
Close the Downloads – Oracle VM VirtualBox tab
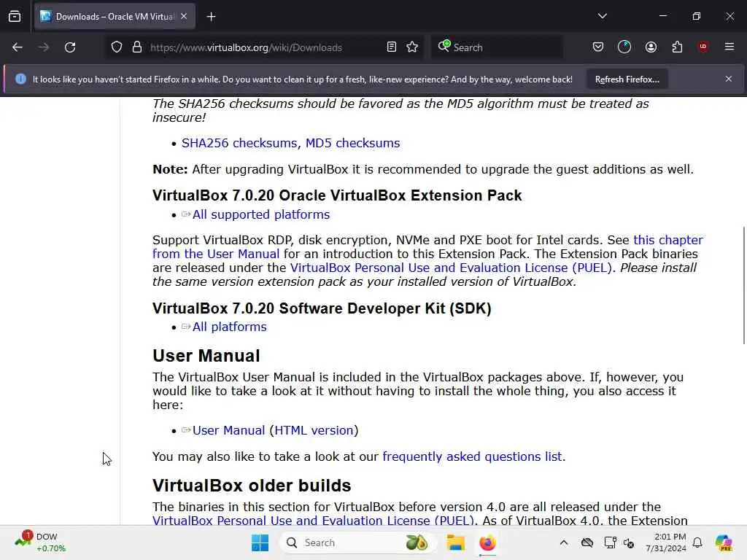coord(184,16)
